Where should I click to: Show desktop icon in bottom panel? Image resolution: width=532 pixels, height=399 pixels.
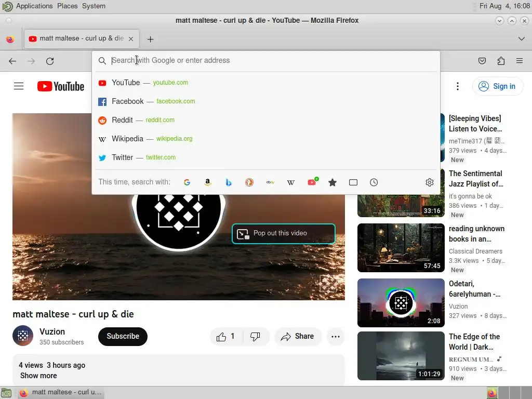[6, 393]
